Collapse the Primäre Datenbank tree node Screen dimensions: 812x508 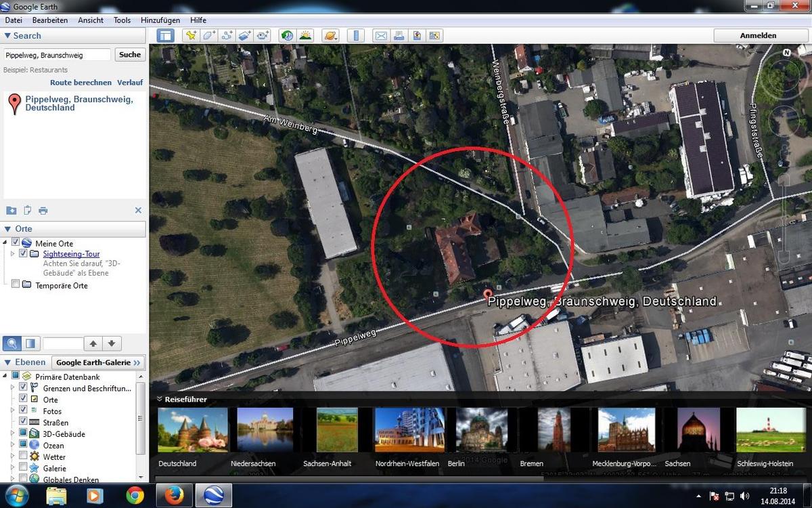(x=5, y=376)
